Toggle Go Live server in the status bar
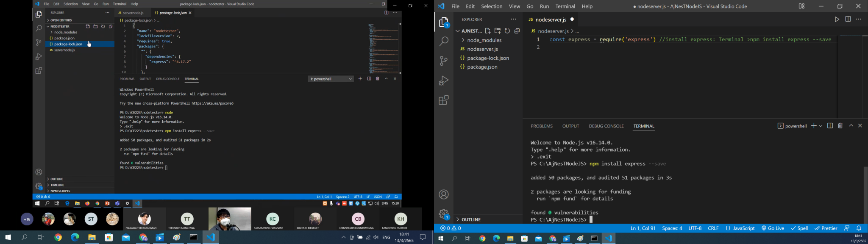The width and height of the screenshot is (868, 244). tap(773, 228)
